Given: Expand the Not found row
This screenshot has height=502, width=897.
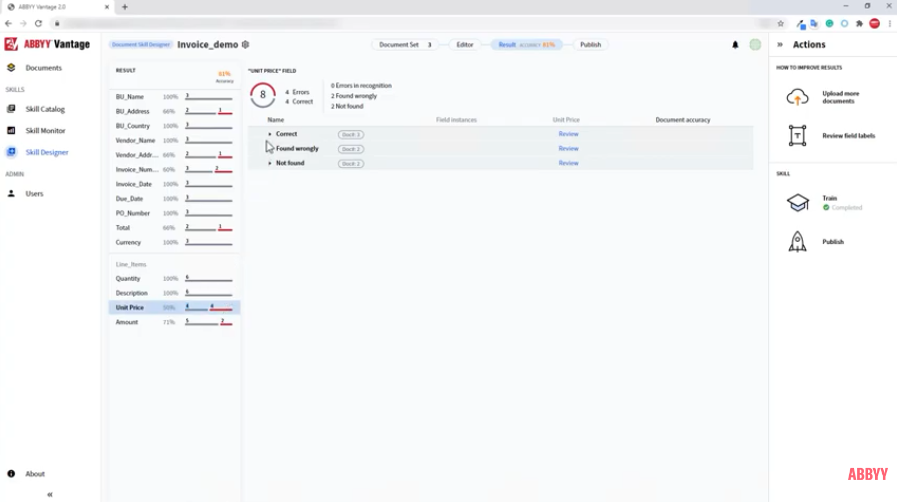Looking at the screenshot, I should (x=270, y=163).
